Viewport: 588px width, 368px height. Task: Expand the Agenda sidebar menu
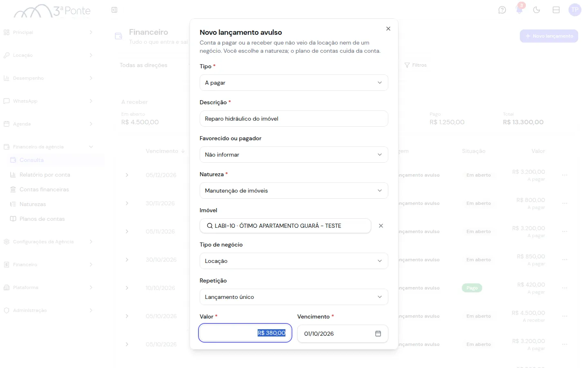tap(48, 124)
